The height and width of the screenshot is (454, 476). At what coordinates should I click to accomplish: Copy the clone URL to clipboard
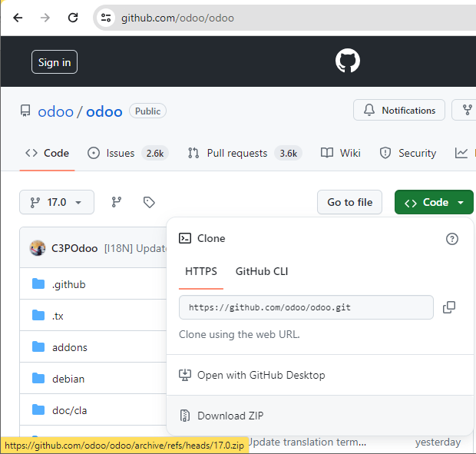point(449,307)
